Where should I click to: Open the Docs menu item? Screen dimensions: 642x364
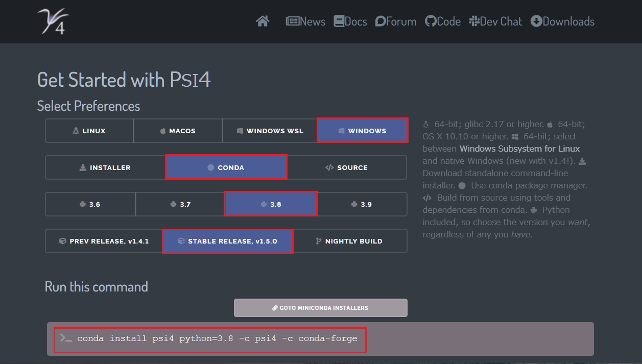click(350, 21)
